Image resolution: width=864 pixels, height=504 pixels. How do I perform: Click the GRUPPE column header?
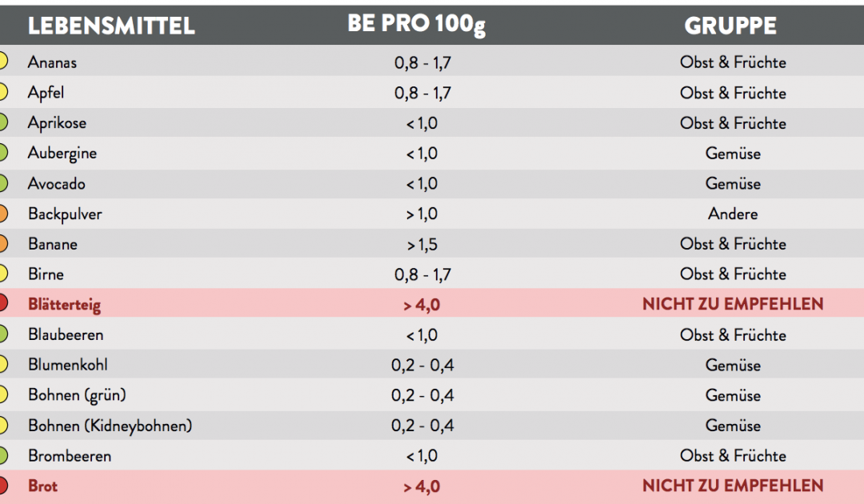pos(730,26)
